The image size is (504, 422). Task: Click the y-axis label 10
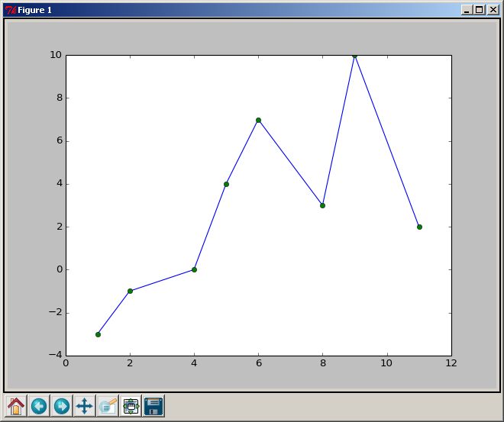point(55,55)
